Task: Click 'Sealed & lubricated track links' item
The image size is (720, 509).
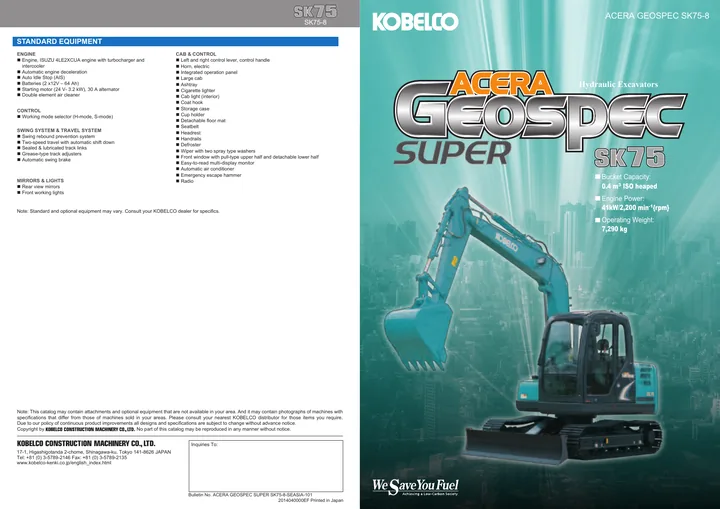Action: tap(52, 148)
